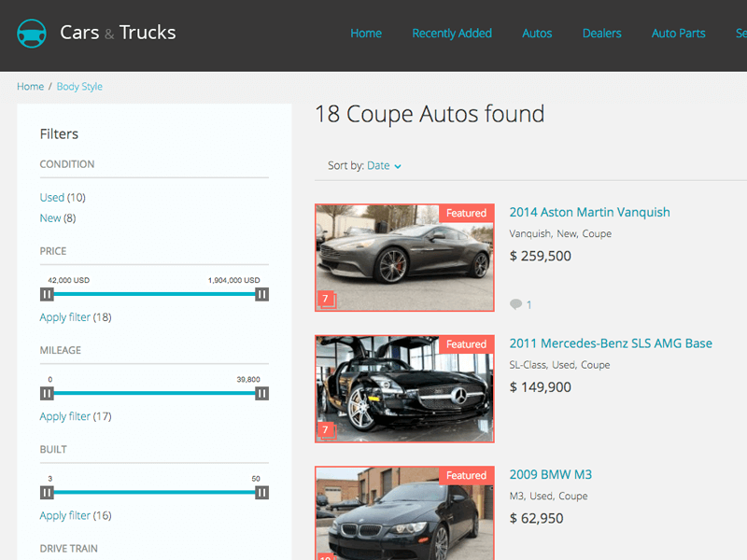Click the $ 259,500 price text
Image resolution: width=747 pixels, height=560 pixels.
[x=541, y=256]
